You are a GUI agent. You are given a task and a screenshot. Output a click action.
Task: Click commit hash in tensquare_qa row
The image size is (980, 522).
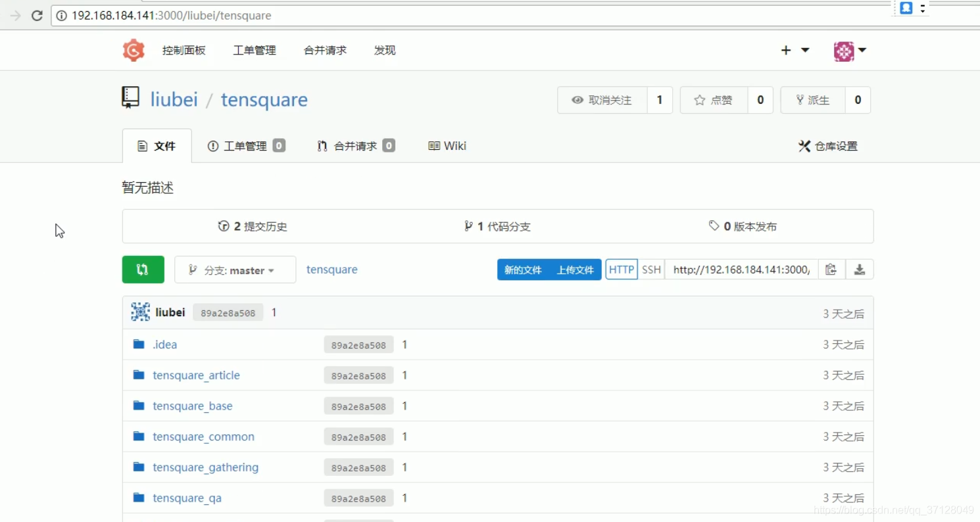coord(358,498)
